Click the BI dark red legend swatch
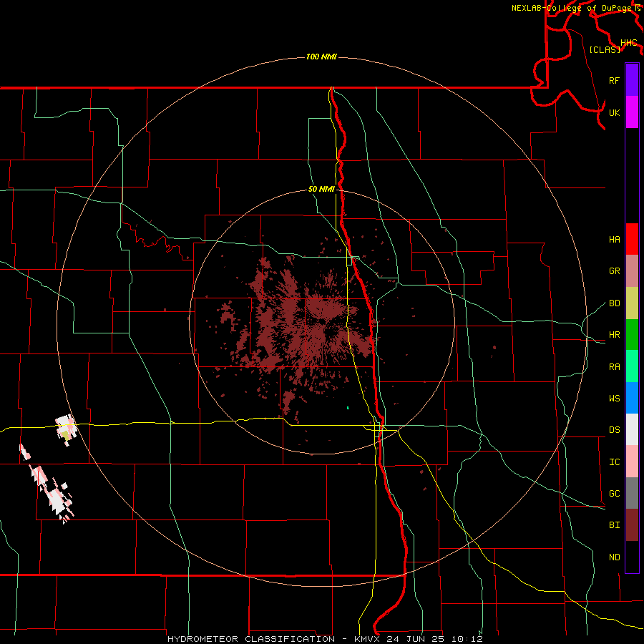The width and height of the screenshot is (644, 644). click(632, 525)
